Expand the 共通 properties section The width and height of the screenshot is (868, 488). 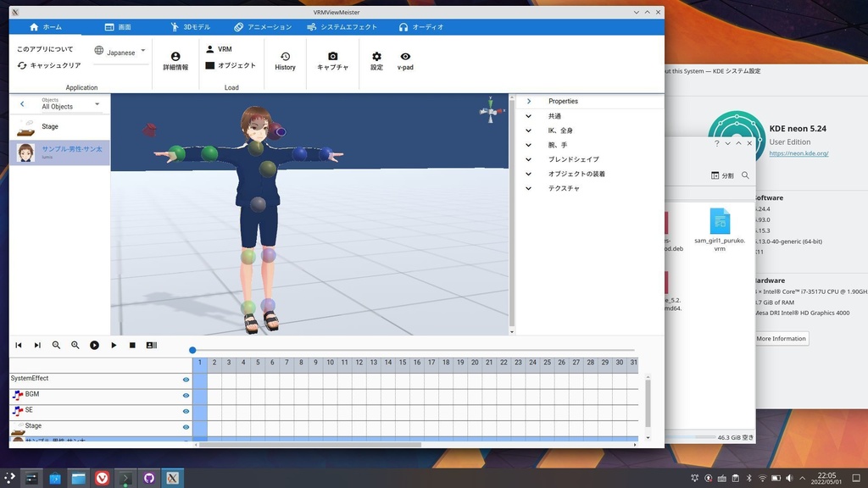pyautogui.click(x=529, y=116)
